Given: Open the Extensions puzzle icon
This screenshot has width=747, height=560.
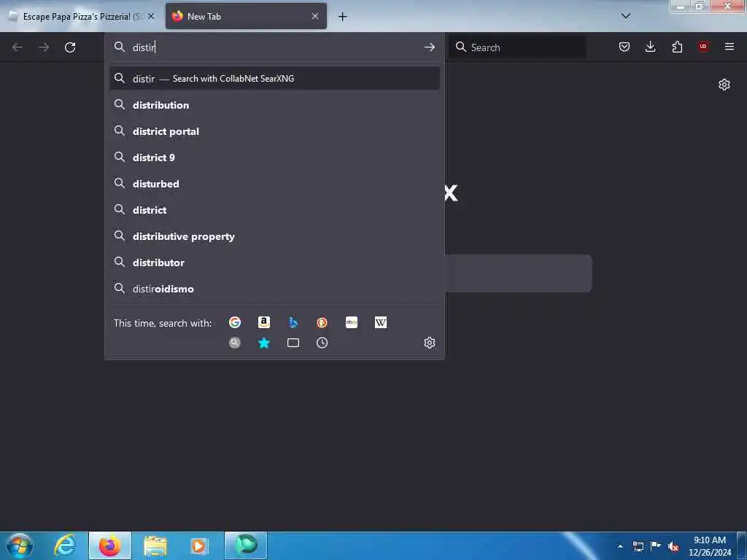Looking at the screenshot, I should pos(677,47).
